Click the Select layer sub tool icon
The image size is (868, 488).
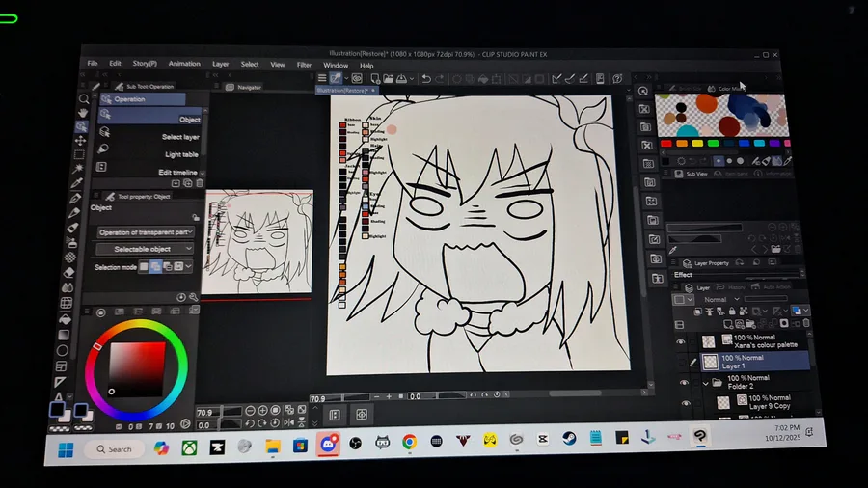104,132
